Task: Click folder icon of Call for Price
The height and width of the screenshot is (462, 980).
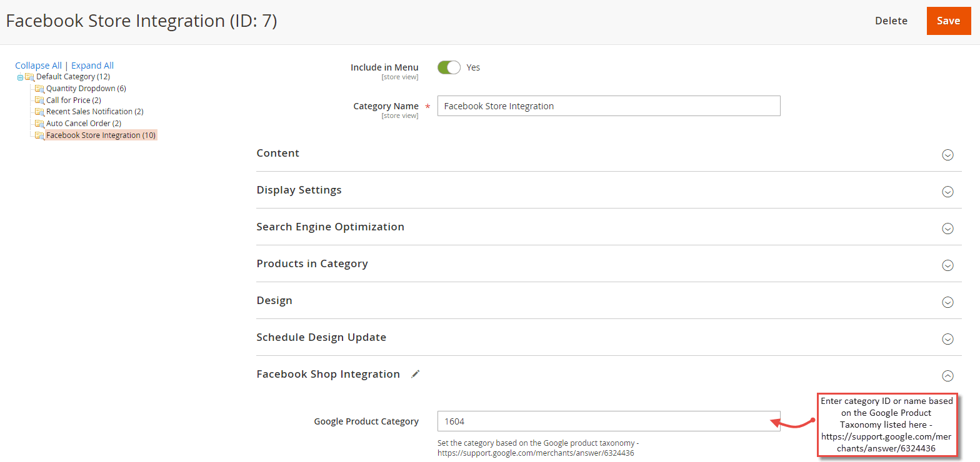Action: click(39, 101)
